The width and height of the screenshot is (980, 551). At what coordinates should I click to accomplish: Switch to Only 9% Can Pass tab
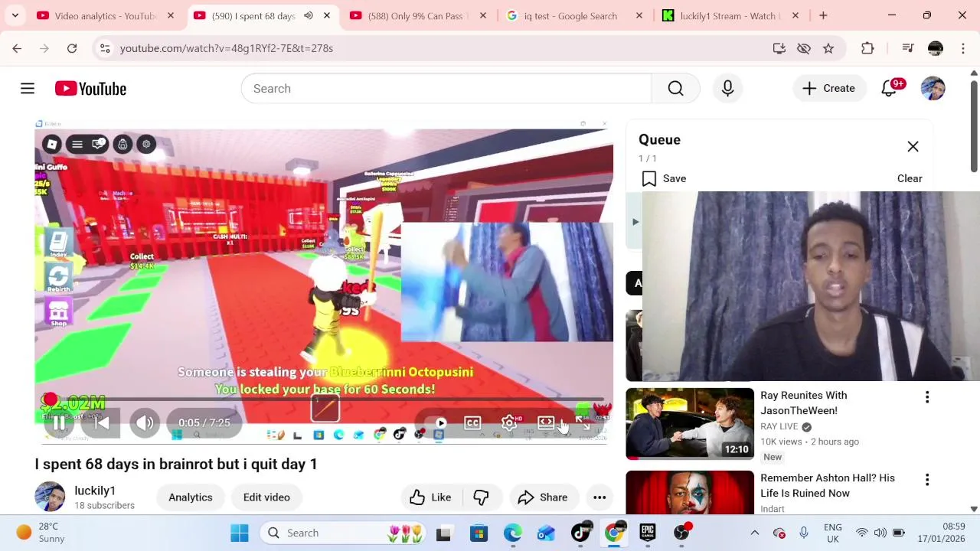418,15
